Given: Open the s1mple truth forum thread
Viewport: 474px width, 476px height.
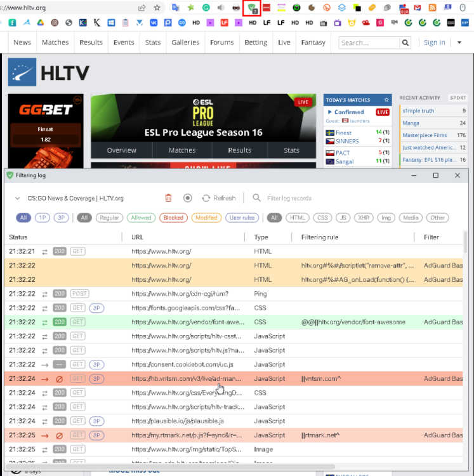Looking at the screenshot, I should click(x=418, y=111).
